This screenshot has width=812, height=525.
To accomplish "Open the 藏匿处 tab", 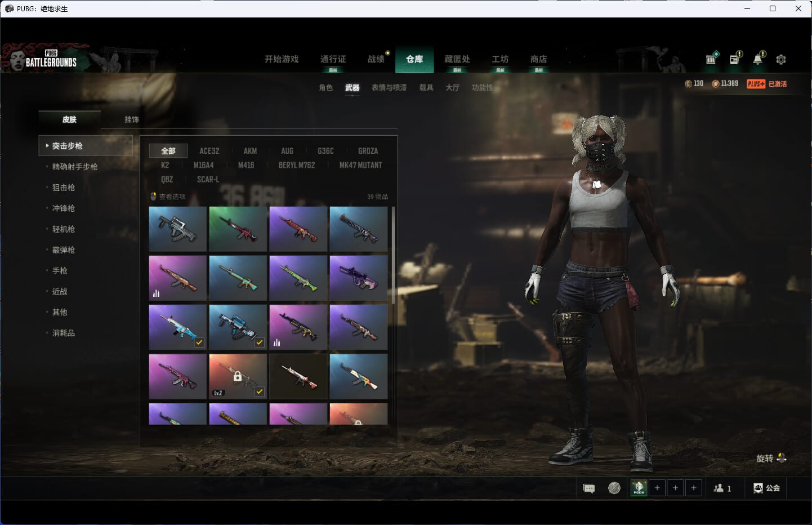I will click(457, 59).
